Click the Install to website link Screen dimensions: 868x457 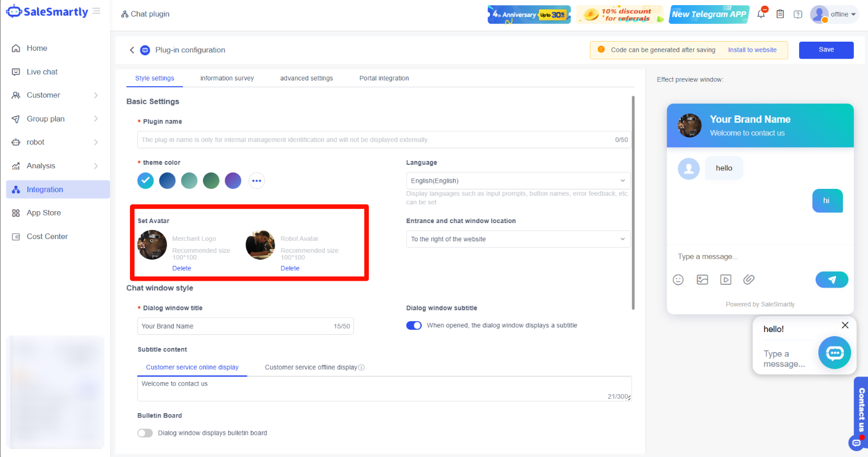point(752,50)
